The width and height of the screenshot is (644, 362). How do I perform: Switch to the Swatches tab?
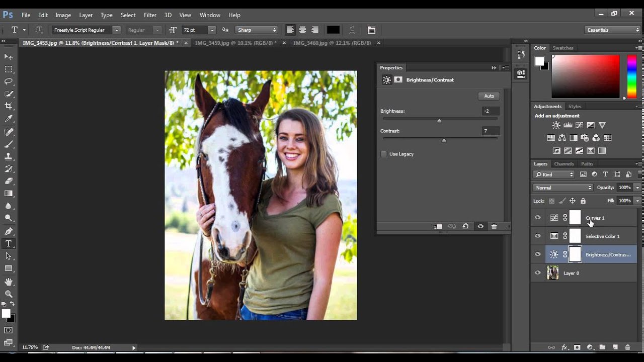[x=563, y=48]
